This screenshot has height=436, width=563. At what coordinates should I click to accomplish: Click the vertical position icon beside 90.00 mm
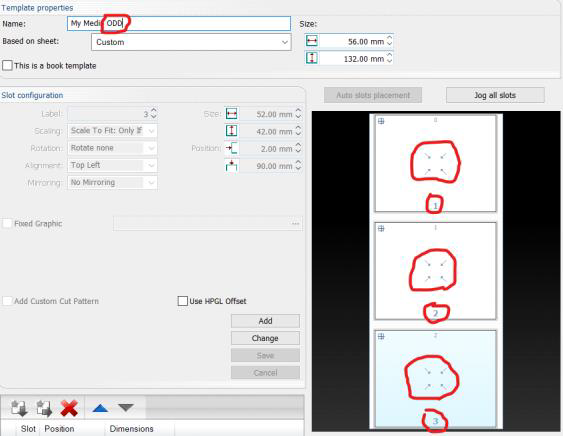[232, 166]
